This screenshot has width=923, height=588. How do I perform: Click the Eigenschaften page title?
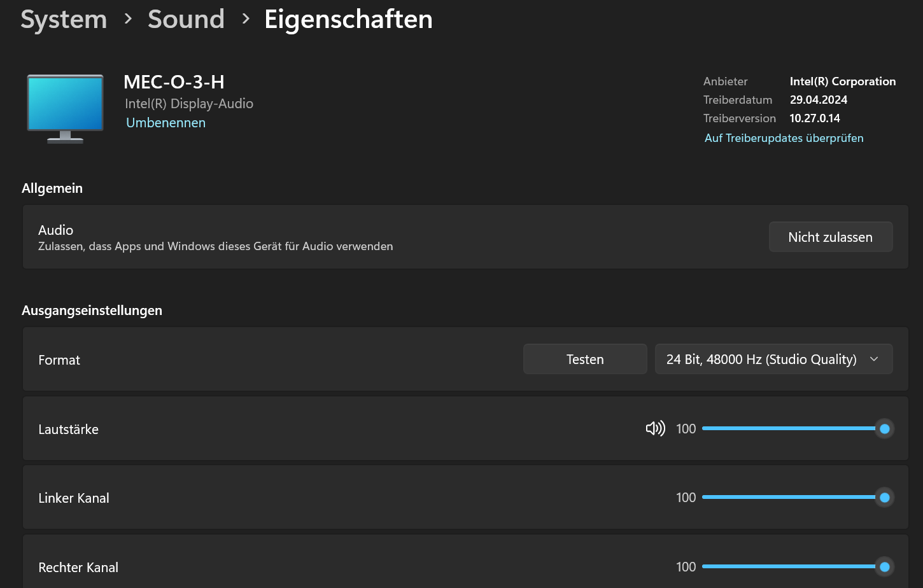(348, 19)
